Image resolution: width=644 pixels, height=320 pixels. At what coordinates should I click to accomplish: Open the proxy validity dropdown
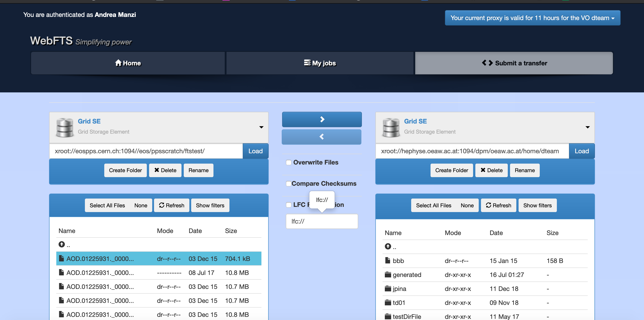[532, 18]
